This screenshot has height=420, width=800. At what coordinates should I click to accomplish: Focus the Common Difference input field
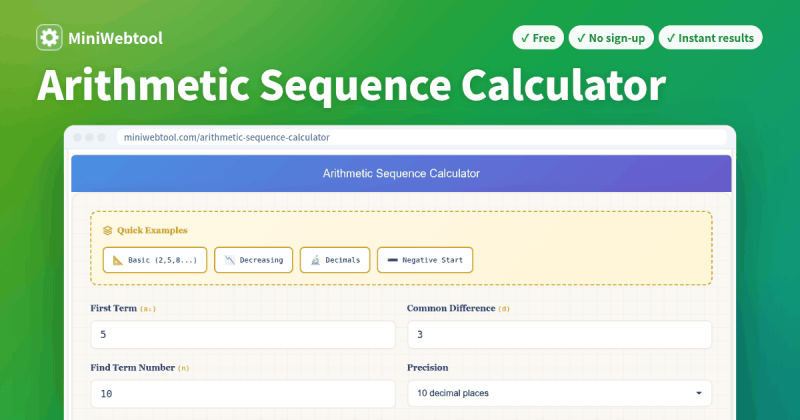tap(559, 335)
